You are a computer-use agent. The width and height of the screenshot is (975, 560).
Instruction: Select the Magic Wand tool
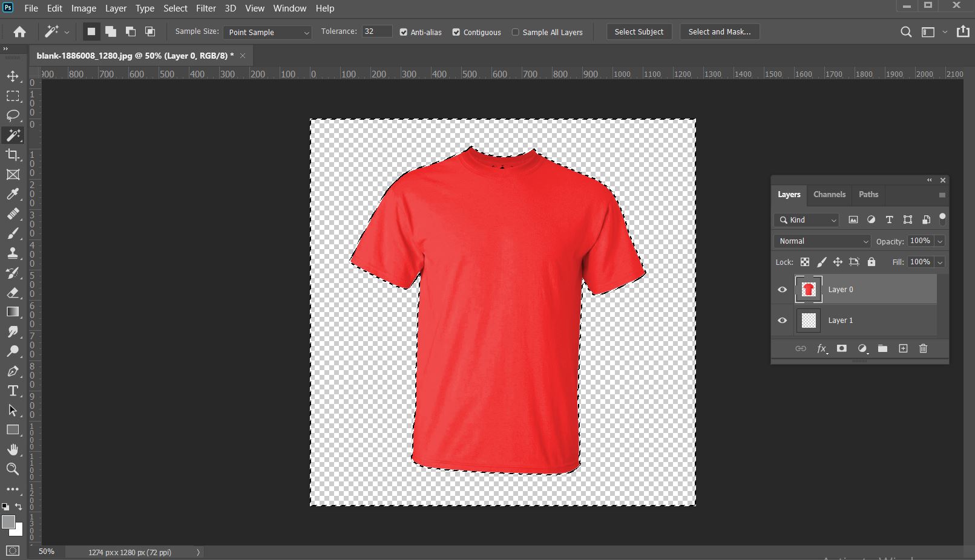click(x=13, y=135)
